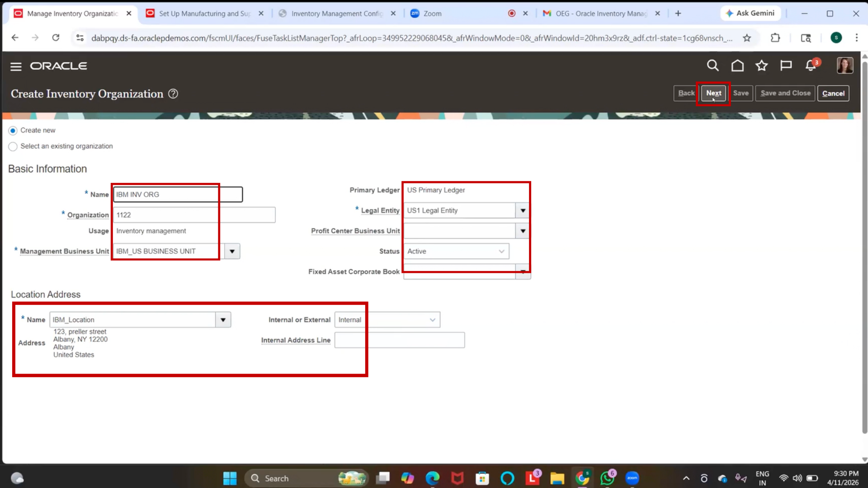
Task: Expand Management Business Unit dropdown arrow
Action: tap(232, 251)
